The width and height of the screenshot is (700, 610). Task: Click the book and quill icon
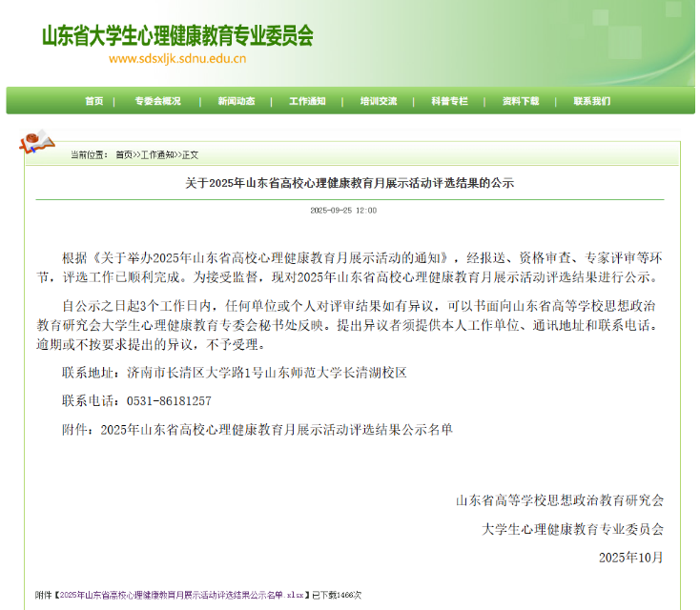click(36, 142)
